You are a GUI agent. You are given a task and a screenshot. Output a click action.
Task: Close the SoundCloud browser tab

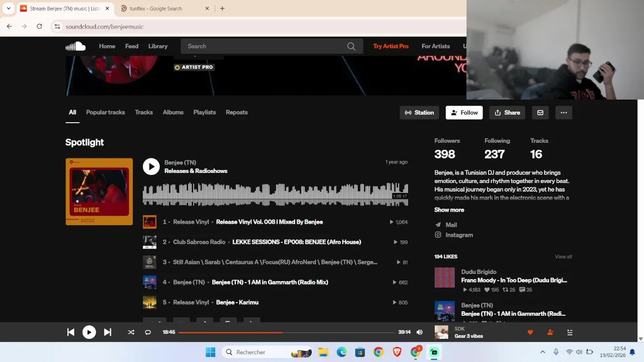[107, 9]
